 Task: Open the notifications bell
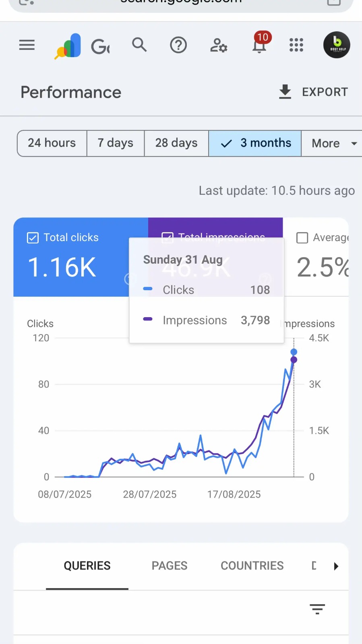(259, 45)
